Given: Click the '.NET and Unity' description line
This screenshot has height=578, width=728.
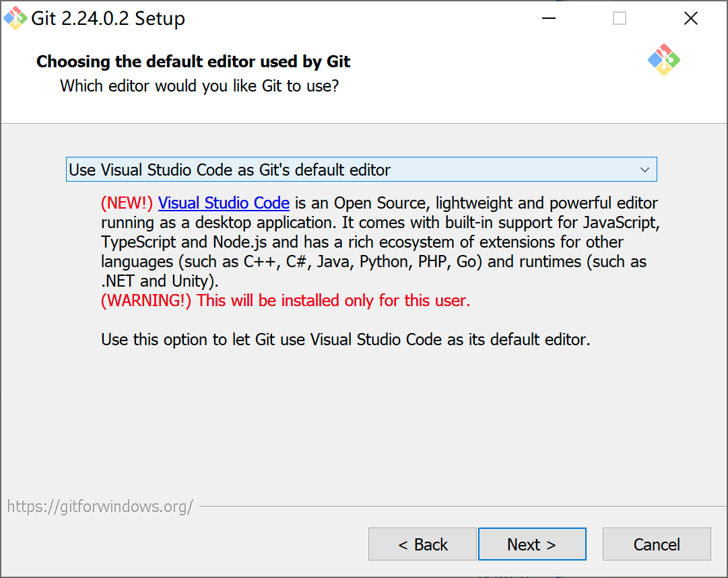Looking at the screenshot, I should (160, 281).
